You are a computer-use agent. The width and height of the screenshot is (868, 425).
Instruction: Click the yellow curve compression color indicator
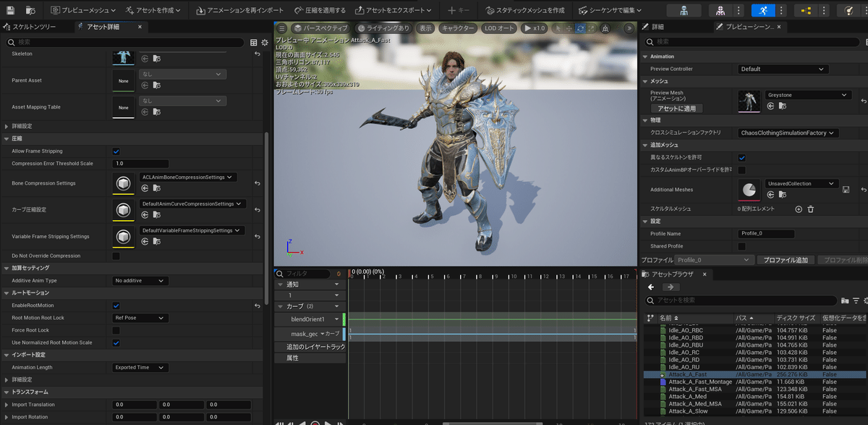point(123,220)
